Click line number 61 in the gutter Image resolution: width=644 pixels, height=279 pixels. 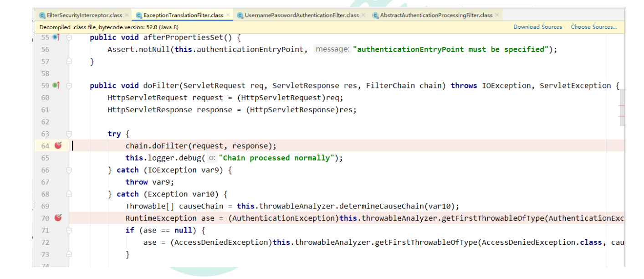coord(45,109)
